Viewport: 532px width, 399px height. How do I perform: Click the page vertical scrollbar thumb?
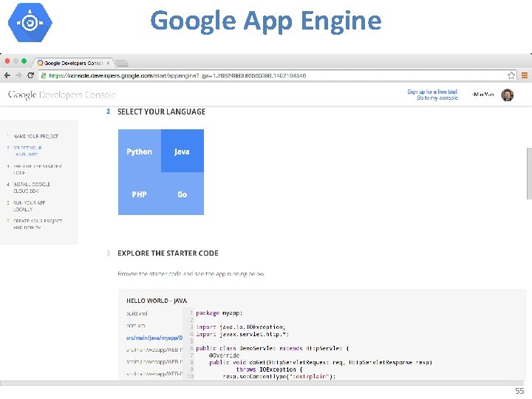(529, 174)
